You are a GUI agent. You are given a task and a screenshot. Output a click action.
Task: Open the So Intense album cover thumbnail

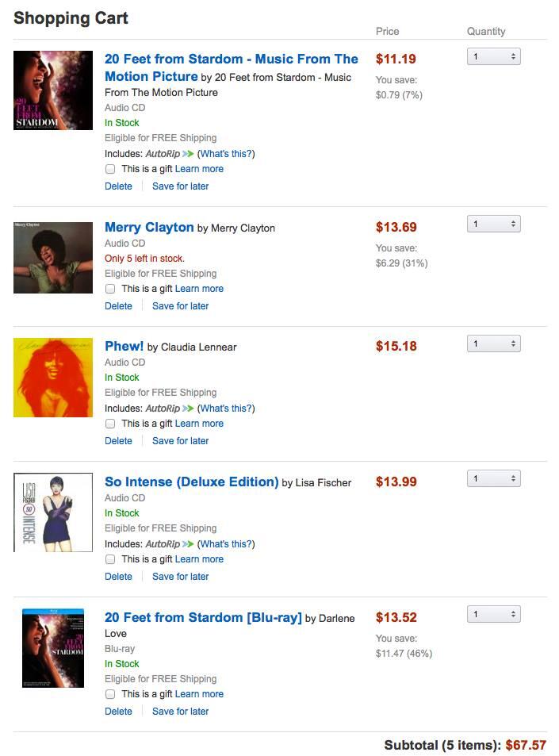[x=53, y=512]
